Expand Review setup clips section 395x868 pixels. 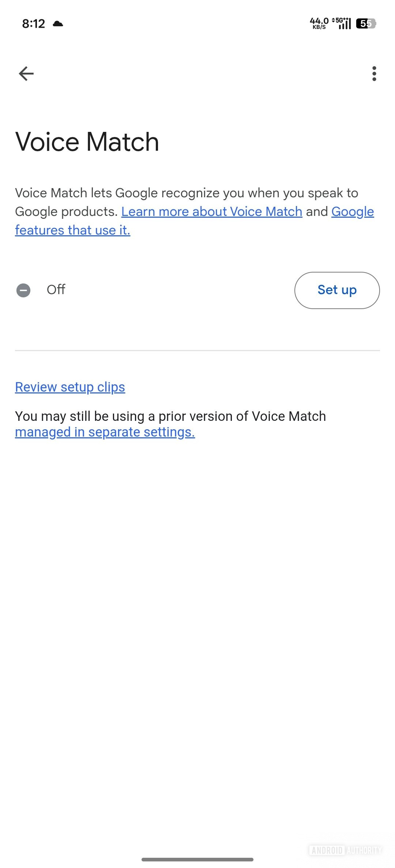(69, 387)
